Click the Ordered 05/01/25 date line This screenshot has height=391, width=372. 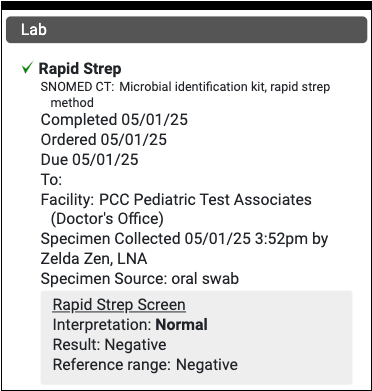coord(103,140)
